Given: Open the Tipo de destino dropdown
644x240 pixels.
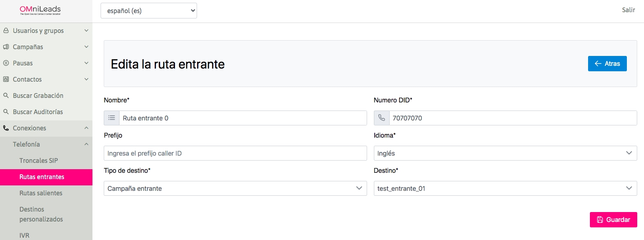Looking at the screenshot, I should (235, 189).
